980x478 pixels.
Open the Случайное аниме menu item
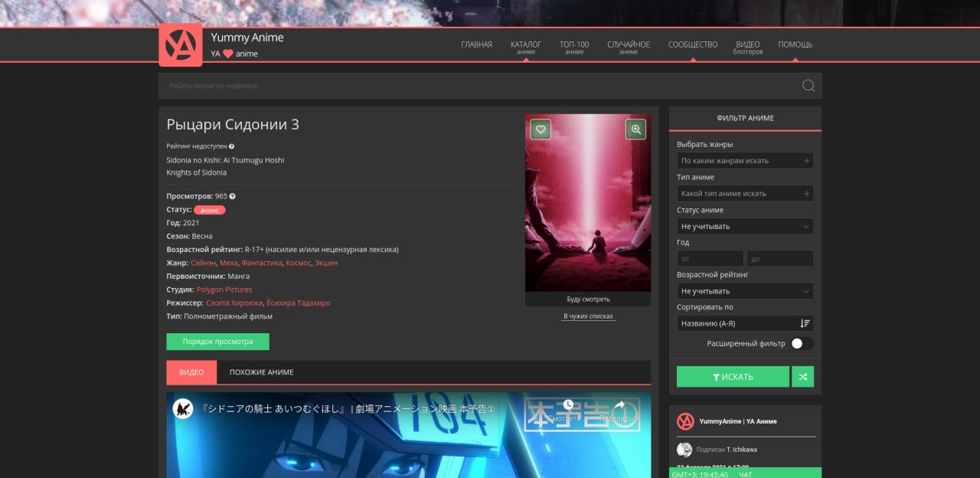[629, 47]
